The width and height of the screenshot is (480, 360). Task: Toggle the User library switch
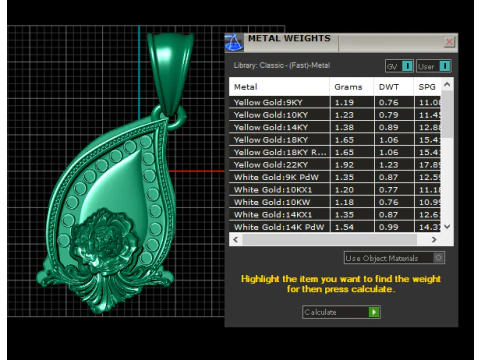click(434, 66)
